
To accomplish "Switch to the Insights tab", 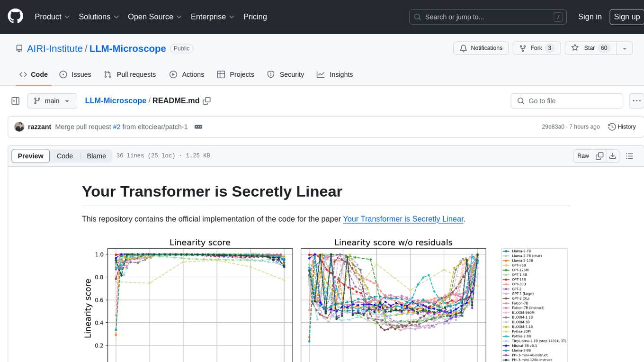I will point(335,74).
